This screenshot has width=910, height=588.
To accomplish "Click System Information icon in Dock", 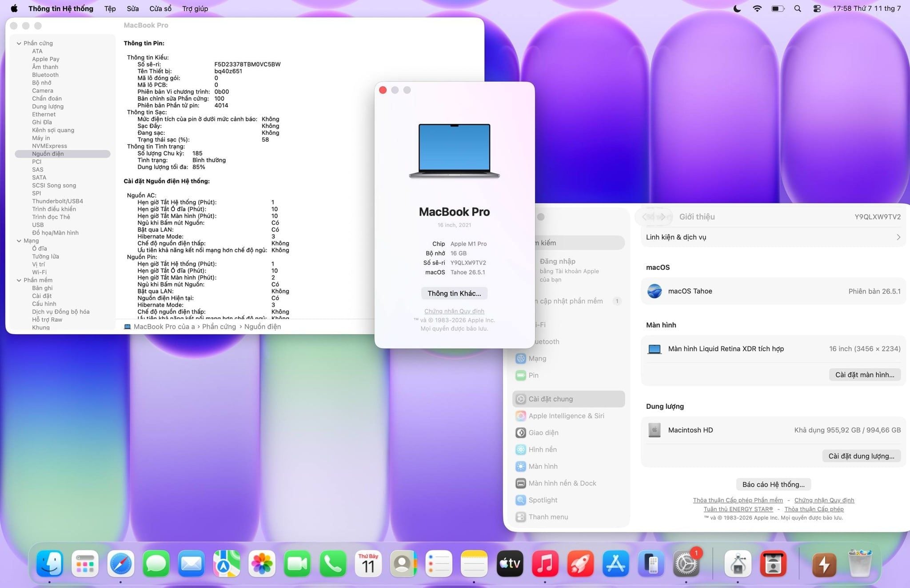I will pyautogui.click(x=738, y=563).
